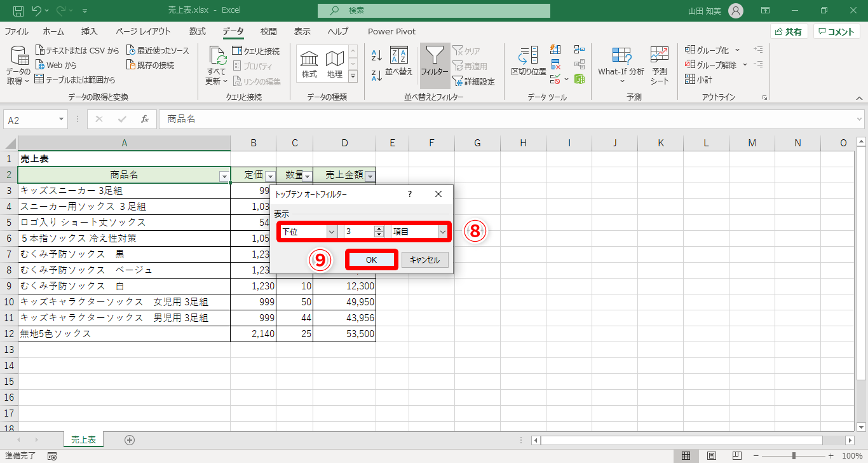868x463 pixels.
Task: Click Consolidate icon in Data Tools
Action: [x=579, y=50]
